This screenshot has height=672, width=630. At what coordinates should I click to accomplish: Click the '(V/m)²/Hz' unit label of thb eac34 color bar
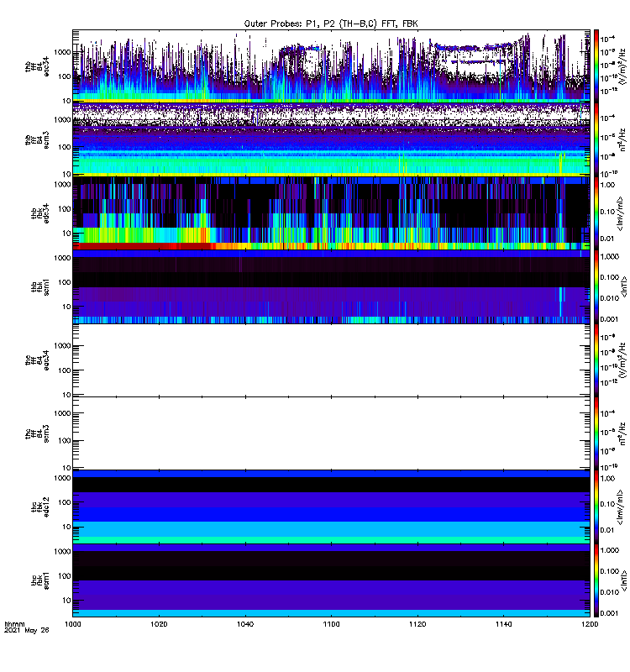624,66
